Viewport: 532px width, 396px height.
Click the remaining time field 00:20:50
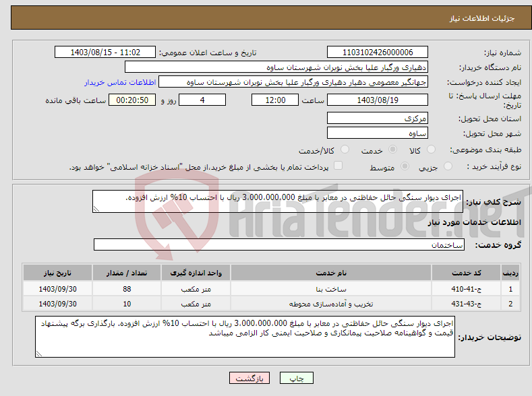[x=132, y=100]
